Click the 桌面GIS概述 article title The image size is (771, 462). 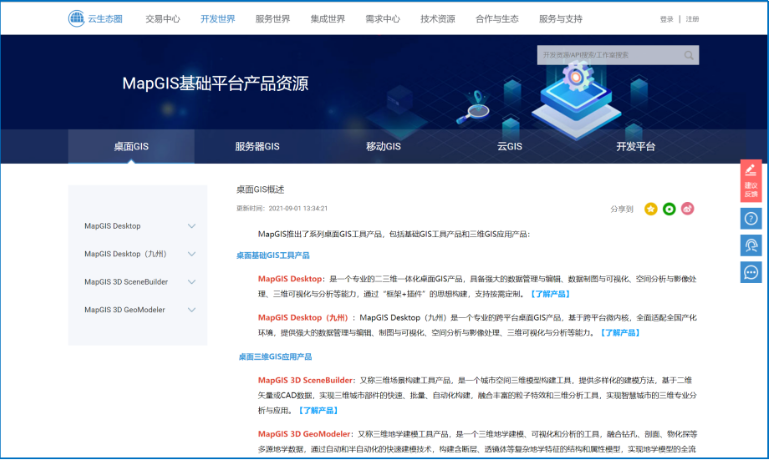[260, 190]
